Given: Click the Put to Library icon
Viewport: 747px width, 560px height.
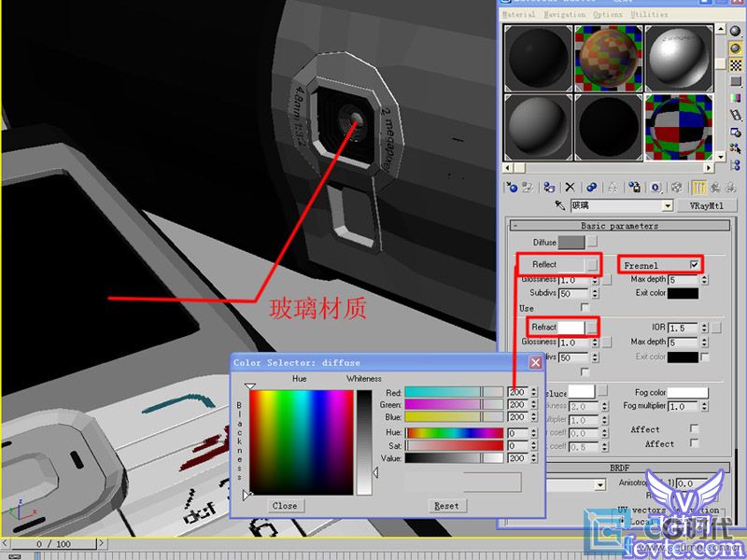Looking at the screenshot, I should 634,188.
